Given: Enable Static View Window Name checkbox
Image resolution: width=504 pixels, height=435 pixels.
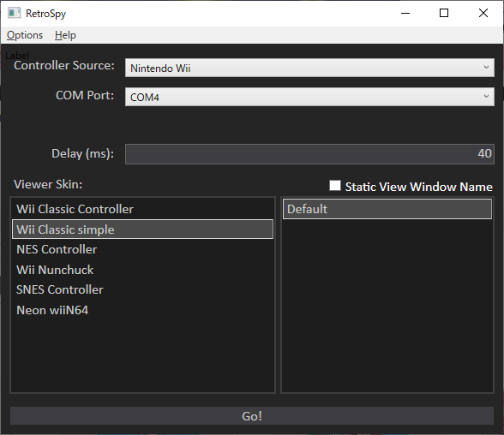Looking at the screenshot, I should (335, 186).
